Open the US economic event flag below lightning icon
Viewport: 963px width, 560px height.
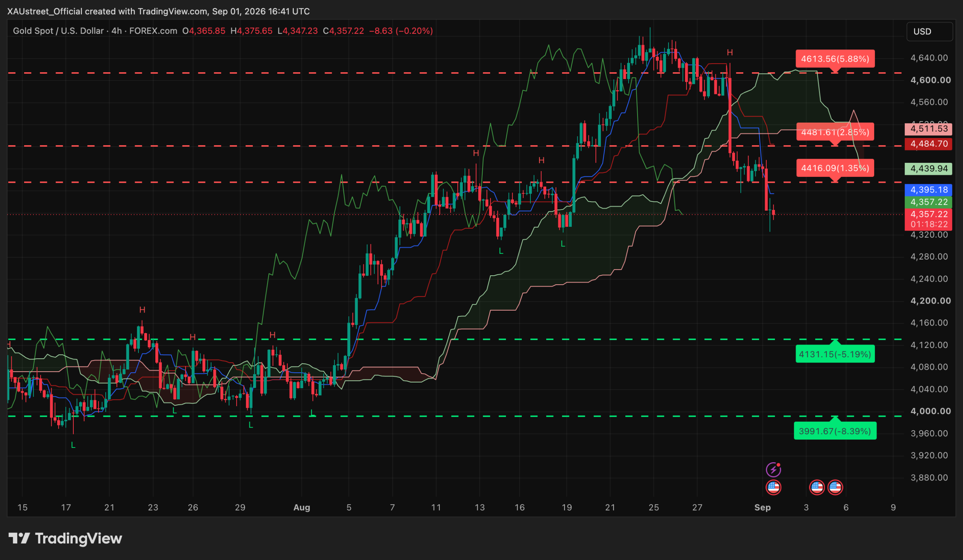point(773,487)
